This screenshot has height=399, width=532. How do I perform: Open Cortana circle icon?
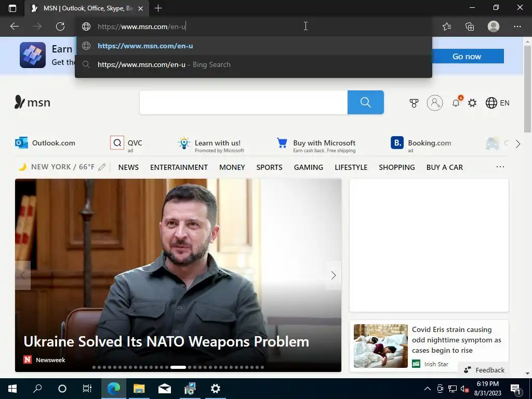[x=62, y=389]
